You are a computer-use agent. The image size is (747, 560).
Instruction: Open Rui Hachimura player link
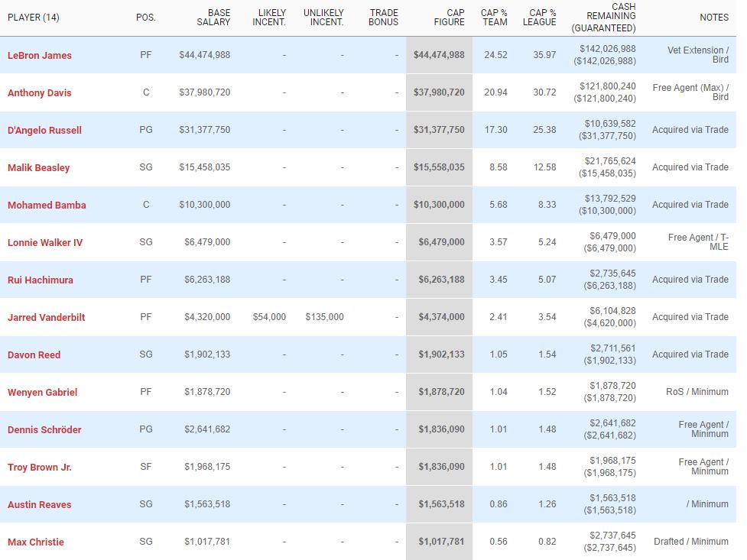(x=41, y=280)
